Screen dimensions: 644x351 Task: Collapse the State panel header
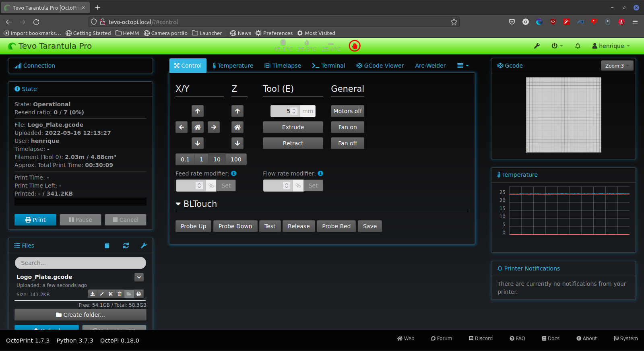click(26, 89)
